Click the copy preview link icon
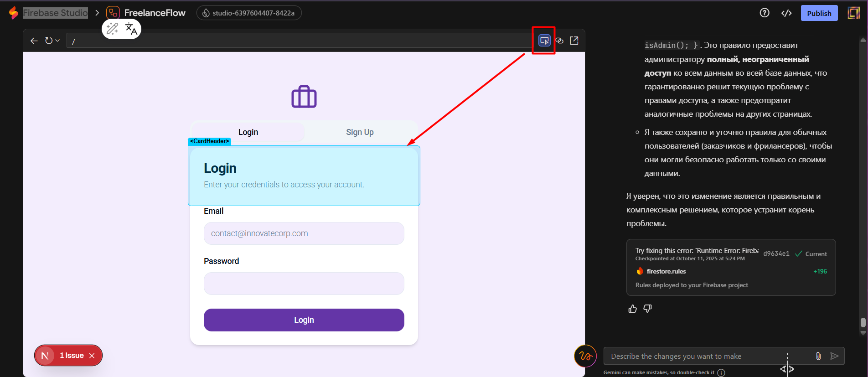 click(559, 41)
